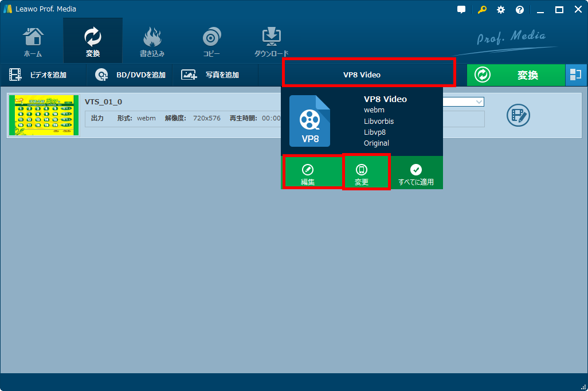Open the help question mark icon
The image size is (588, 391).
click(520, 10)
